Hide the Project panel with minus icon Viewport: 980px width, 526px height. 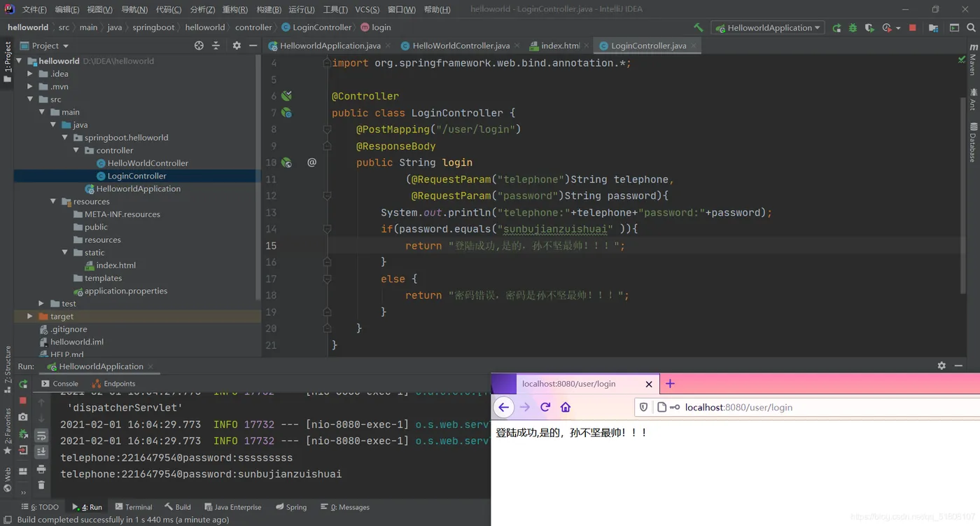pyautogui.click(x=253, y=46)
